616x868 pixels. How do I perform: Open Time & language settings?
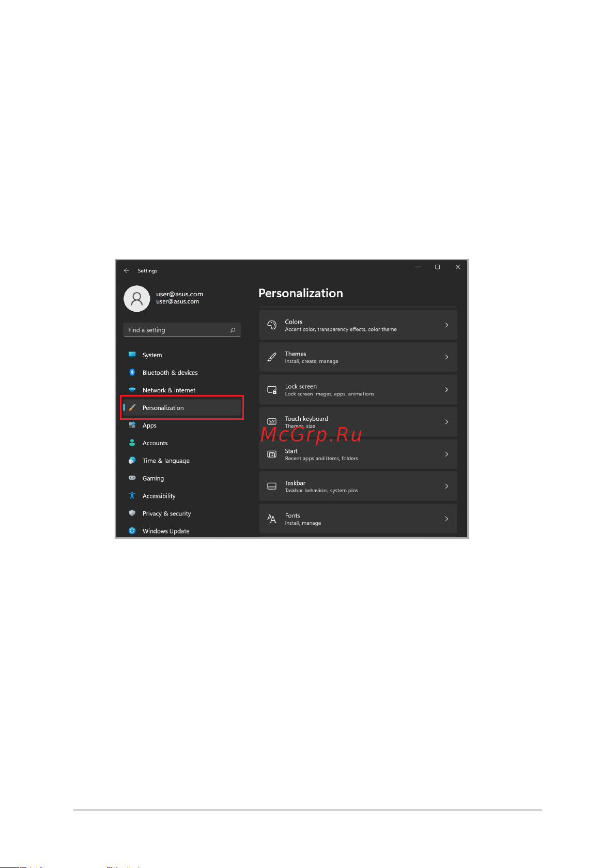[x=182, y=460]
